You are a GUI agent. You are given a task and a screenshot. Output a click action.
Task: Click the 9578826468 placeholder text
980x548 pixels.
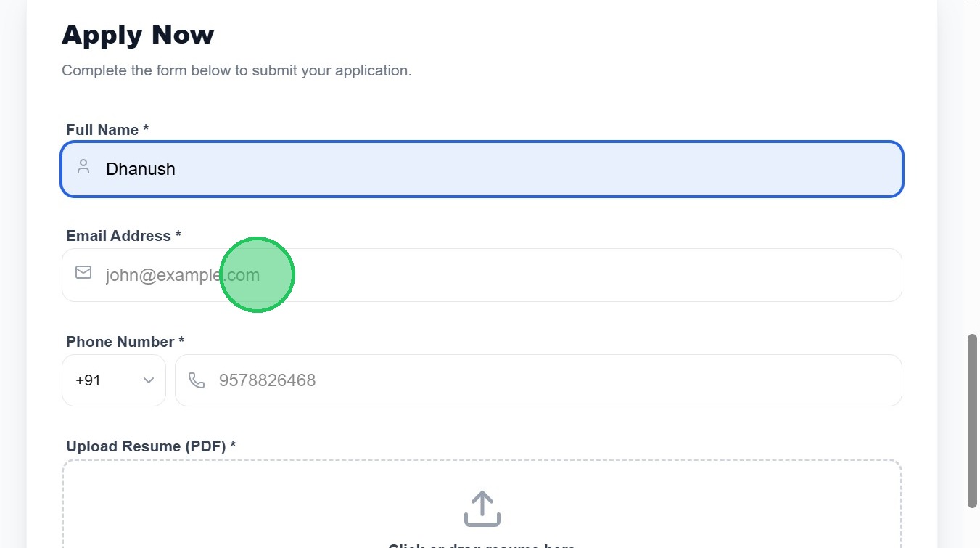click(x=267, y=380)
